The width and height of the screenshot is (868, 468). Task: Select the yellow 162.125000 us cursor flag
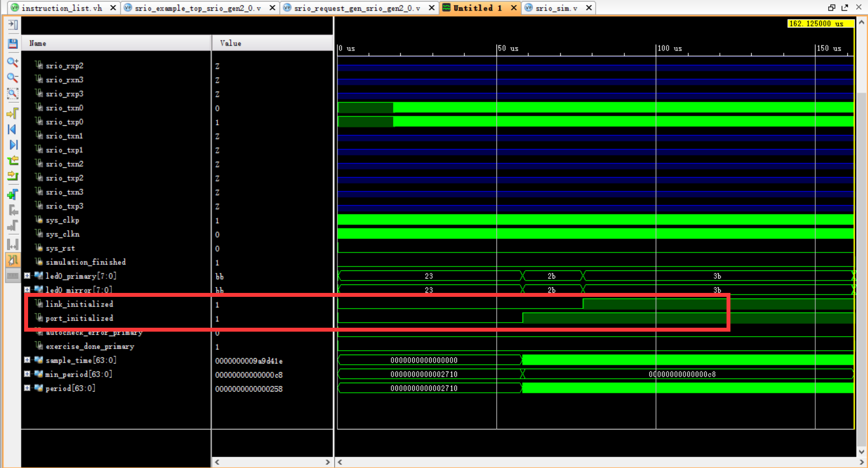coord(820,24)
